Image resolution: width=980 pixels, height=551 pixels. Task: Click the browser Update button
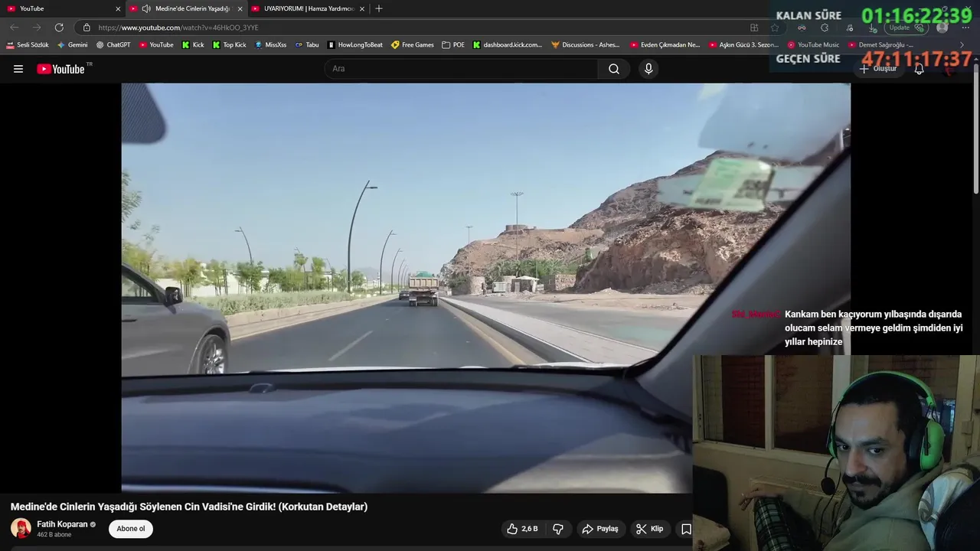coord(907,28)
